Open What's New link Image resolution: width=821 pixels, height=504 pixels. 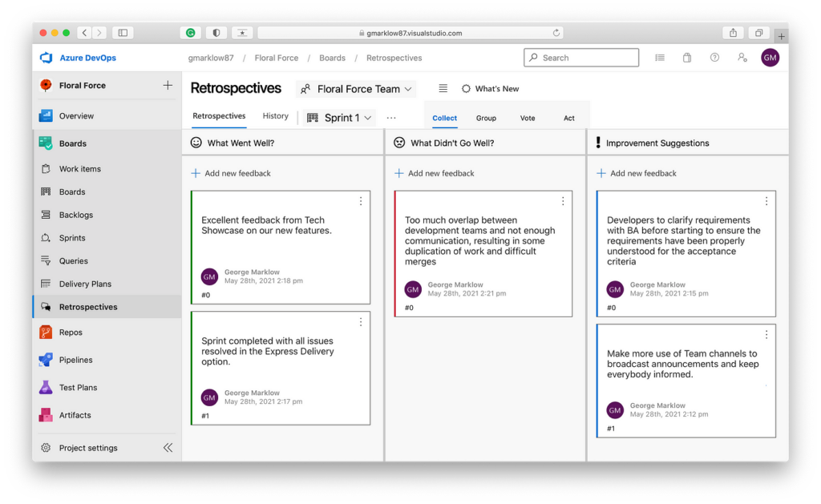pos(490,89)
